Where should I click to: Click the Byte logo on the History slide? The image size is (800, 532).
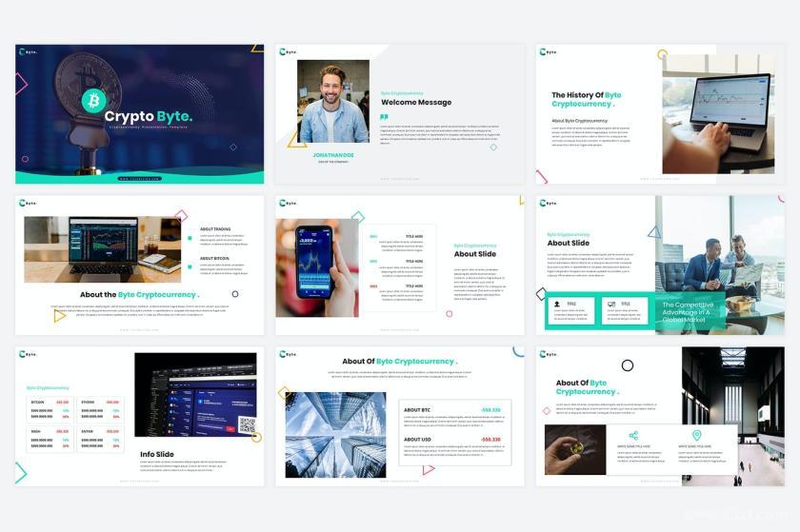549,51
